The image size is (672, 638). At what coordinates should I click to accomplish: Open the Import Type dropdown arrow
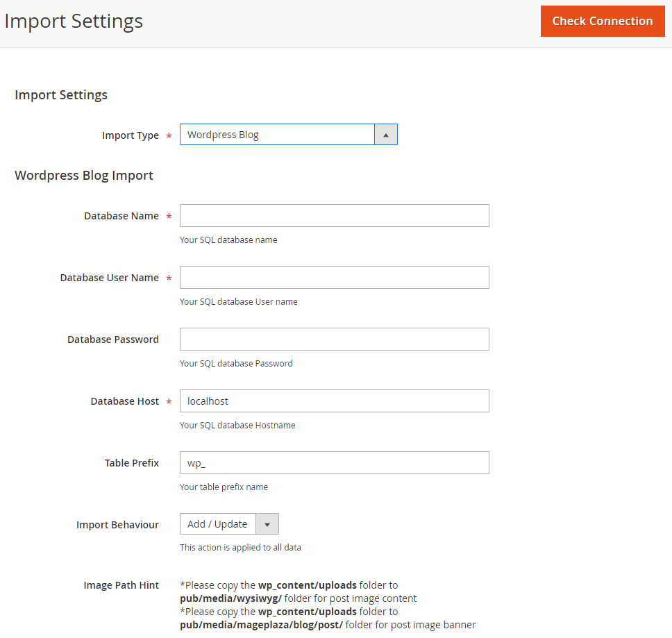tap(386, 135)
